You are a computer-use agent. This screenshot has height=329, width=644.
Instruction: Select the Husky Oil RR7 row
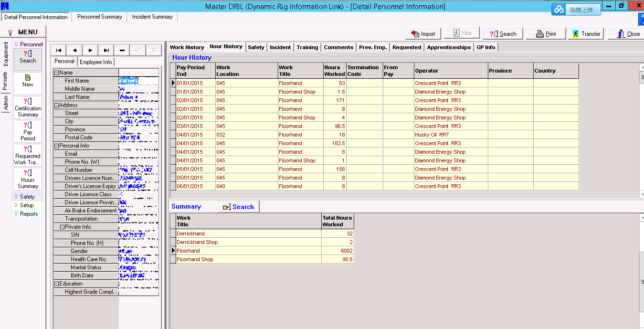(375, 135)
